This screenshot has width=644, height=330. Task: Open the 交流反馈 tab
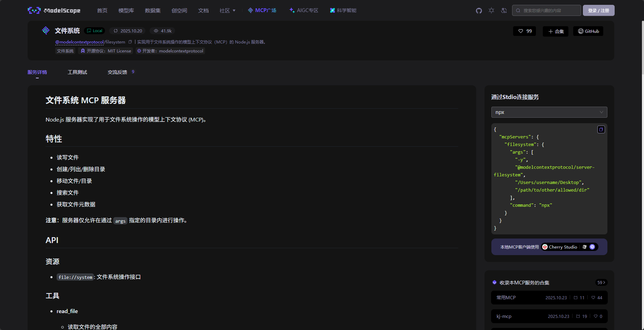pos(117,72)
